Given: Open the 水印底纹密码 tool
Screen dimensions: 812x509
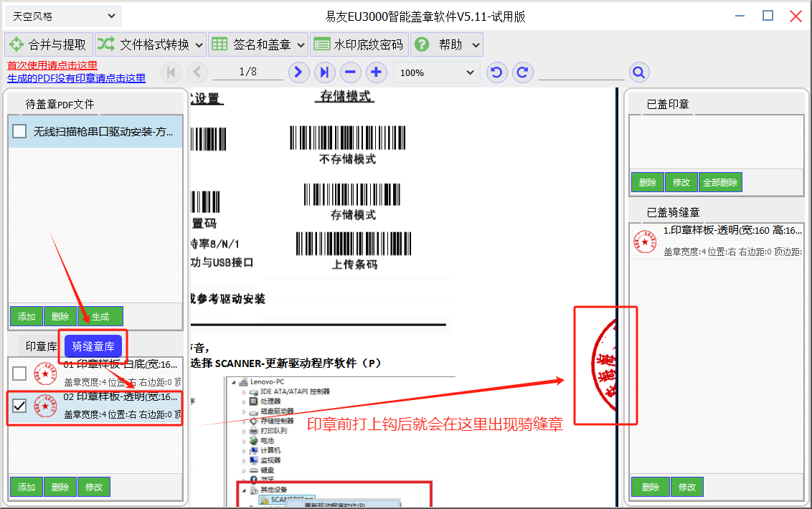Looking at the screenshot, I should pyautogui.click(x=359, y=44).
